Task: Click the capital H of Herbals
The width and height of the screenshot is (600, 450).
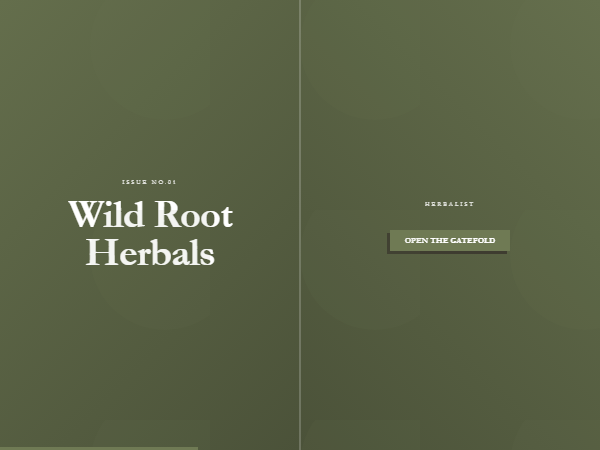Action: 102,252
